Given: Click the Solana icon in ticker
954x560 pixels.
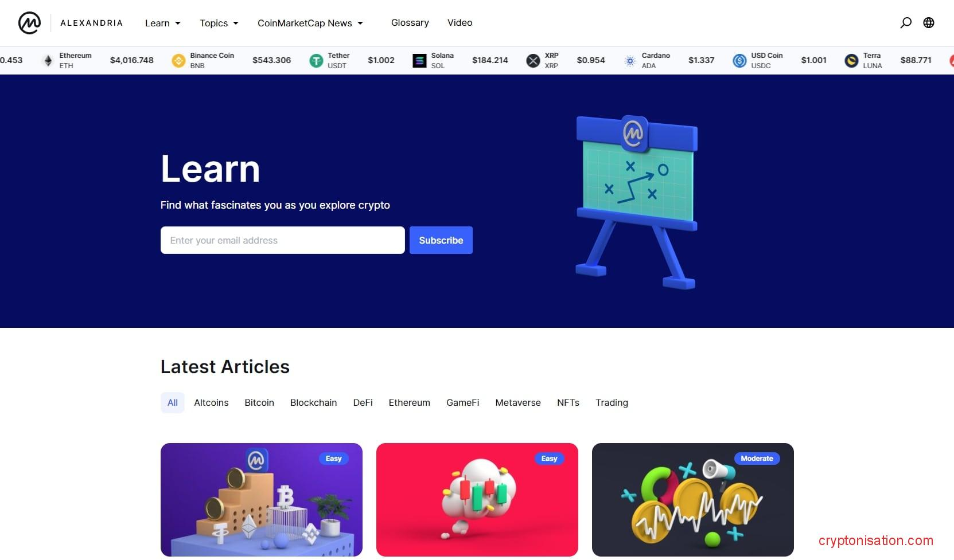Looking at the screenshot, I should pyautogui.click(x=419, y=60).
